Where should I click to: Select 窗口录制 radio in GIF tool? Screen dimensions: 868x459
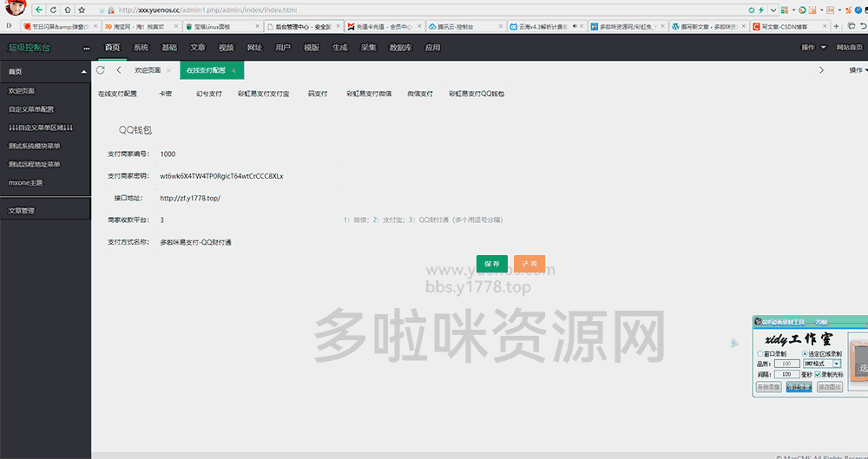(x=760, y=354)
